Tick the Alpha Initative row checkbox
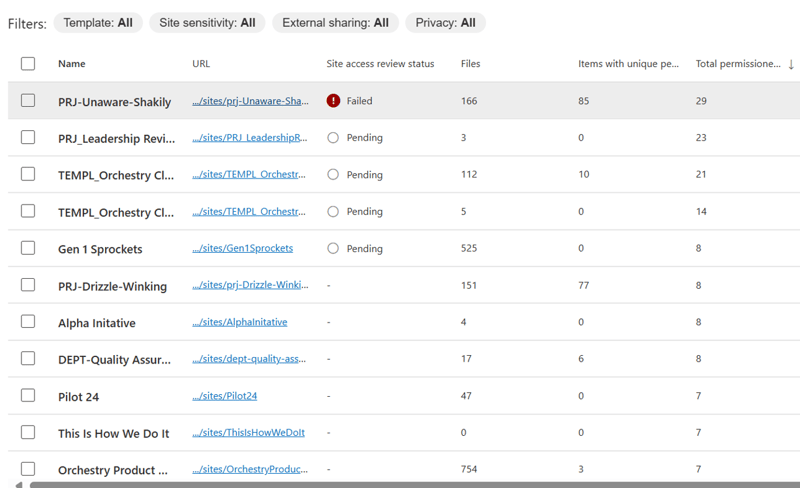Screen dimensions: 800x488 pyautogui.click(x=28, y=322)
